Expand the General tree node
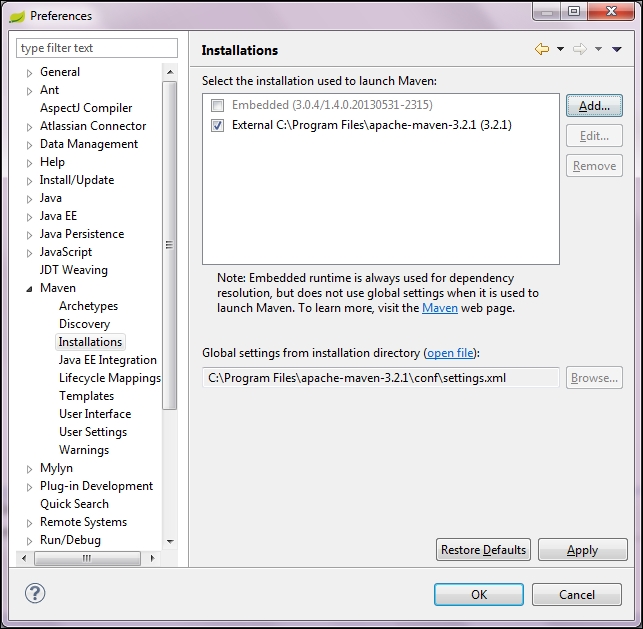Image resolution: width=643 pixels, height=629 pixels. (30, 73)
